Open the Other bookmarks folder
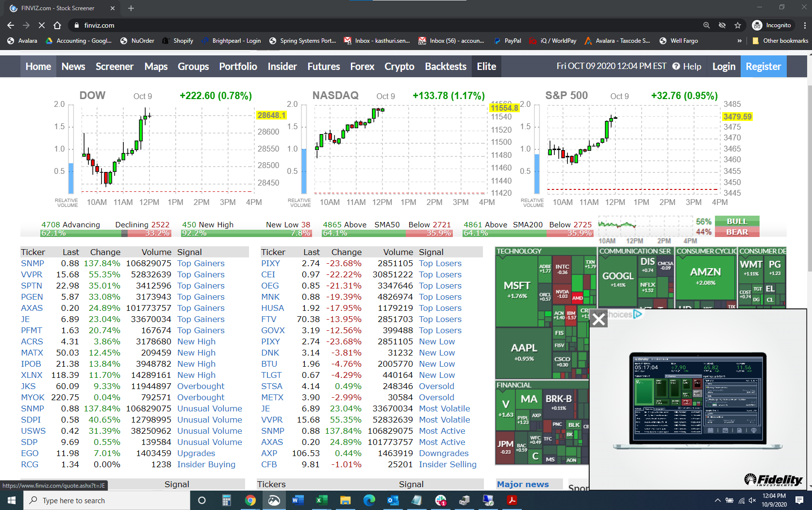 pos(780,41)
